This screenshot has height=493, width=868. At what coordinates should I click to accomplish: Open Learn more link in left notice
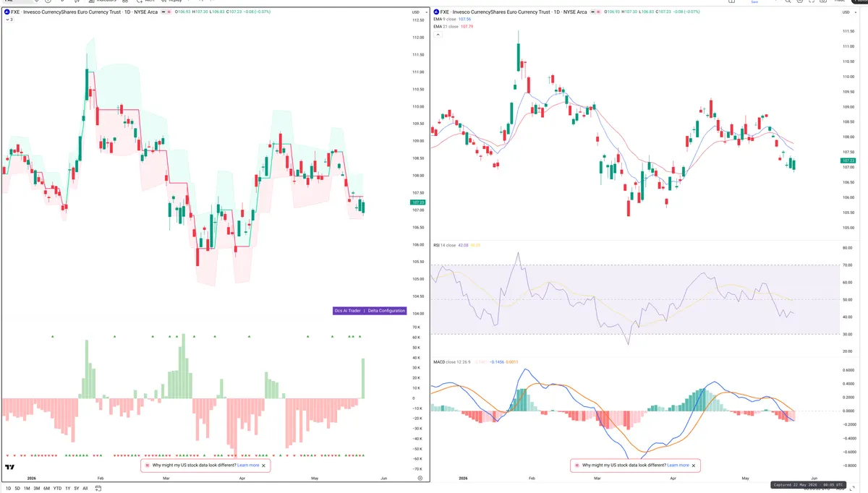pyautogui.click(x=248, y=466)
